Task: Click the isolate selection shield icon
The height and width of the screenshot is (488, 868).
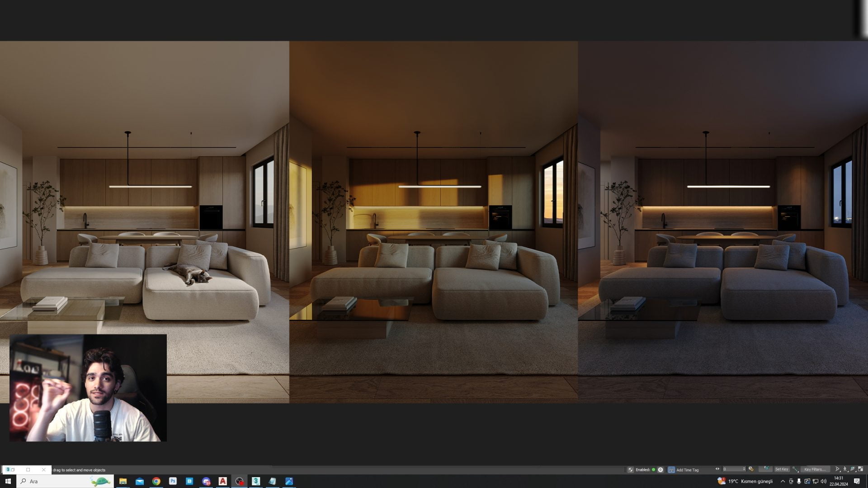Action: point(630,470)
